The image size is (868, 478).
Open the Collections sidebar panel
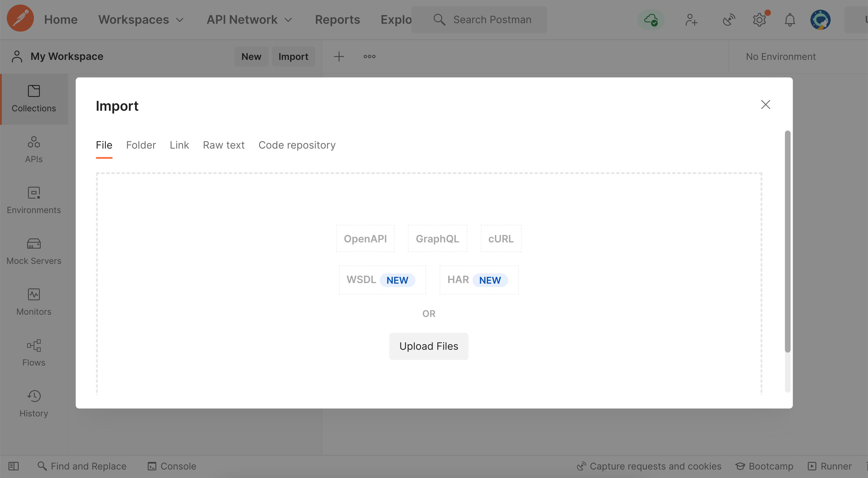click(x=34, y=99)
